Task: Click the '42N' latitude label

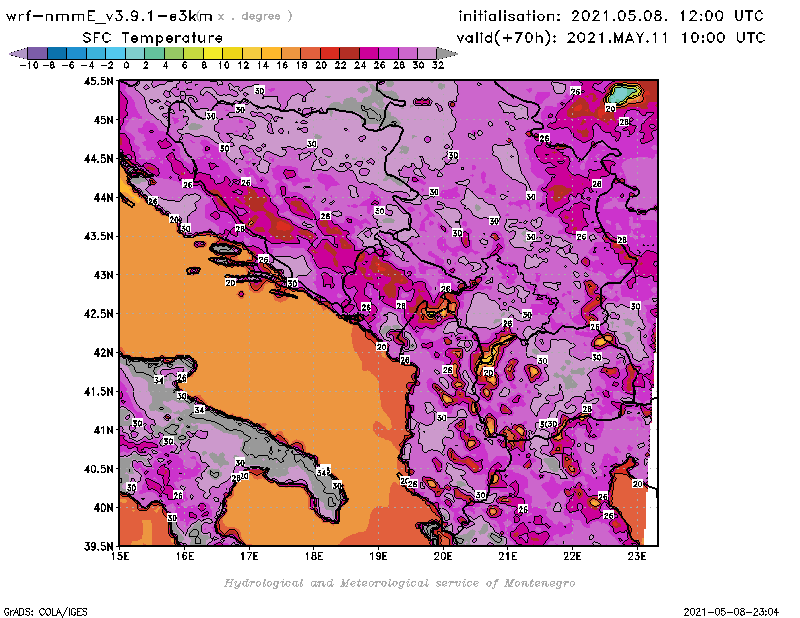Action: coord(104,353)
